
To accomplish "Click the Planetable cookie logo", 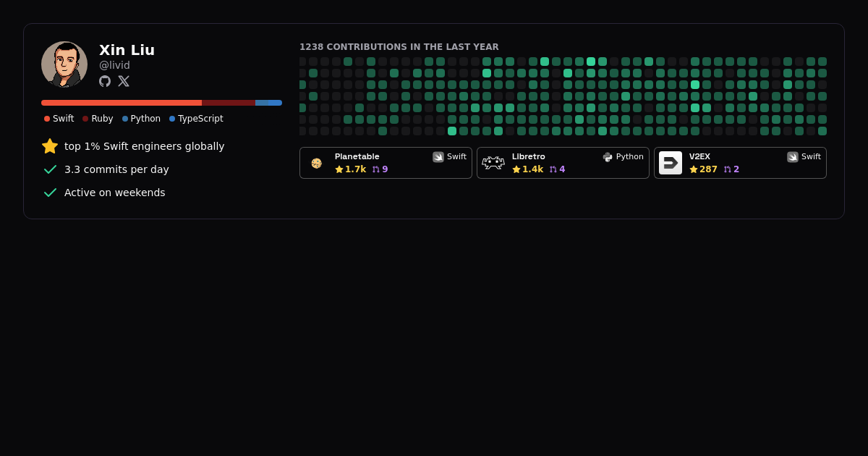I will point(316,163).
